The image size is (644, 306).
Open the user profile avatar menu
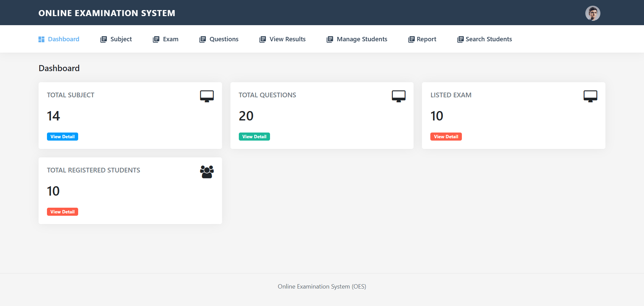click(593, 13)
